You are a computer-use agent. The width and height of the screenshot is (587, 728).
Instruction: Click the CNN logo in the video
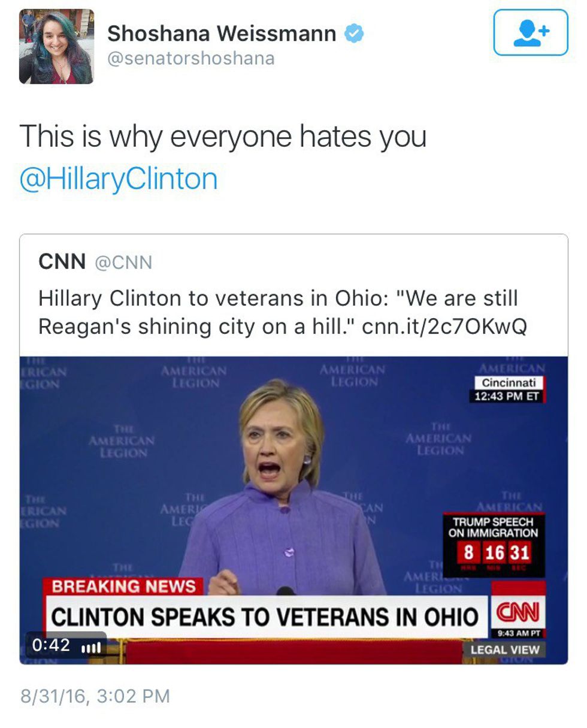pyautogui.click(x=518, y=613)
